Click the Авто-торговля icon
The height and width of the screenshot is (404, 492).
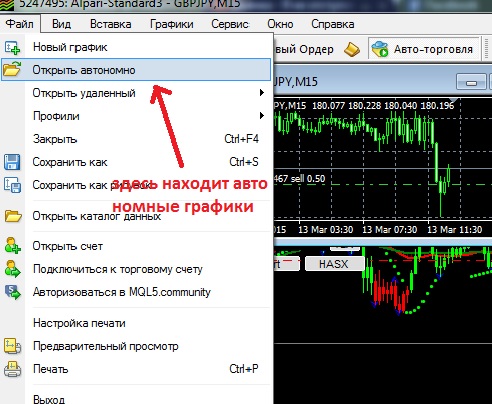click(x=380, y=49)
